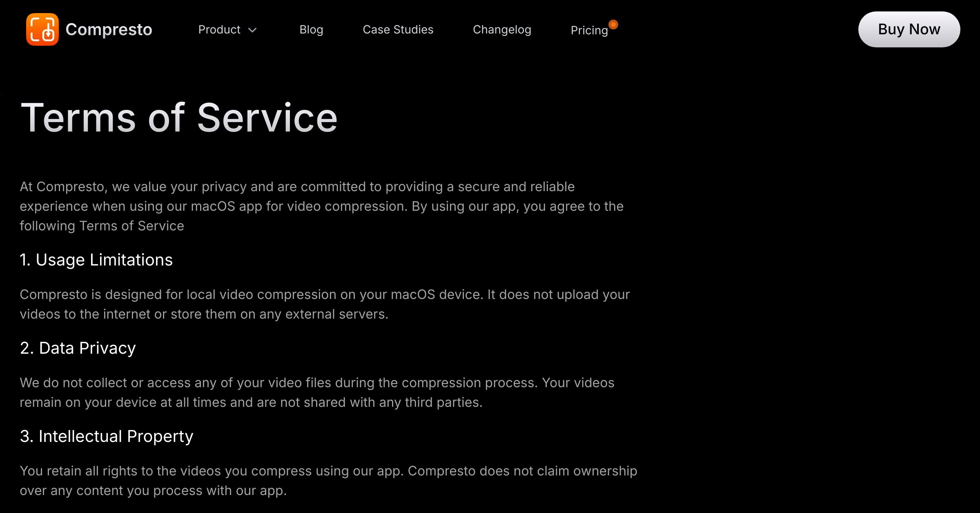Viewport: 980px width, 513px height.
Task: Expand the Product dropdown chevron
Action: click(252, 30)
